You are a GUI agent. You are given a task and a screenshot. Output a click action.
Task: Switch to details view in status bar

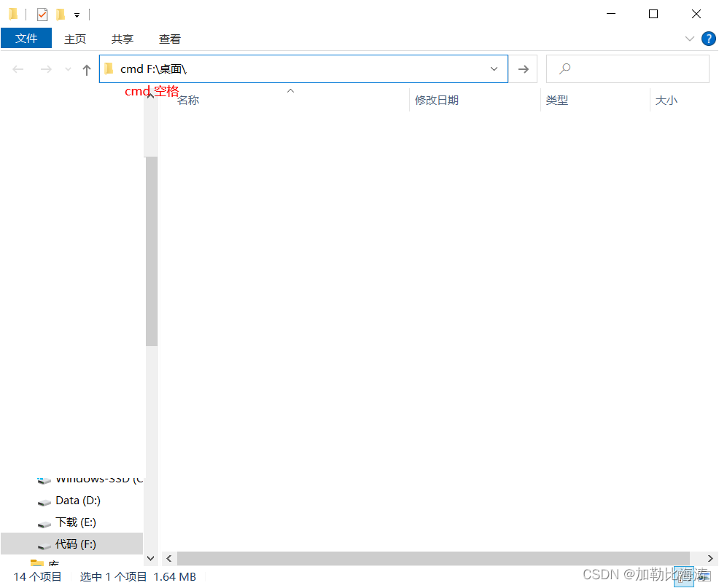click(684, 576)
